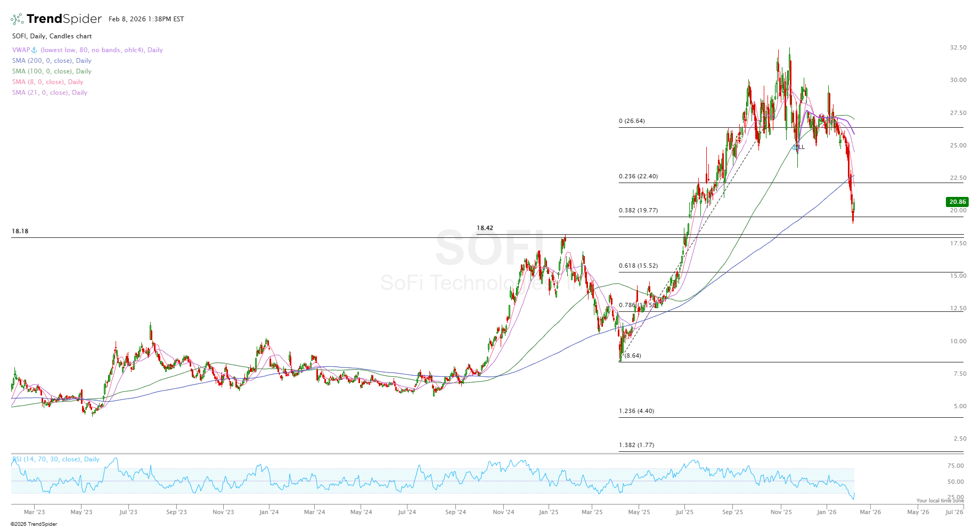This screenshot has height=529, width=980.
Task: Click the Jul '23 date axis label
Action: (128, 513)
